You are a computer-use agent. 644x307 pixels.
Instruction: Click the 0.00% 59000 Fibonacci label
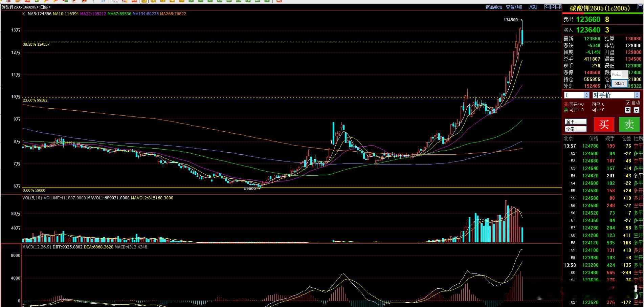[x=34, y=190]
